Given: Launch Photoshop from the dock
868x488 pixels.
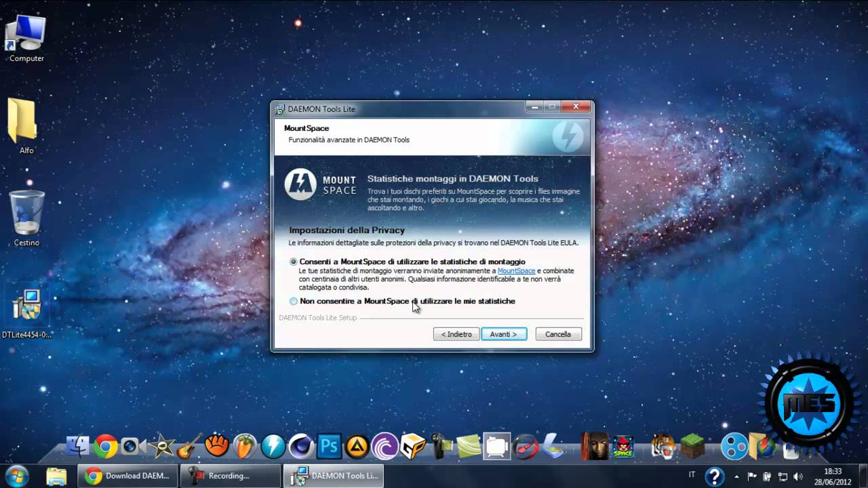Looking at the screenshot, I should [329, 445].
